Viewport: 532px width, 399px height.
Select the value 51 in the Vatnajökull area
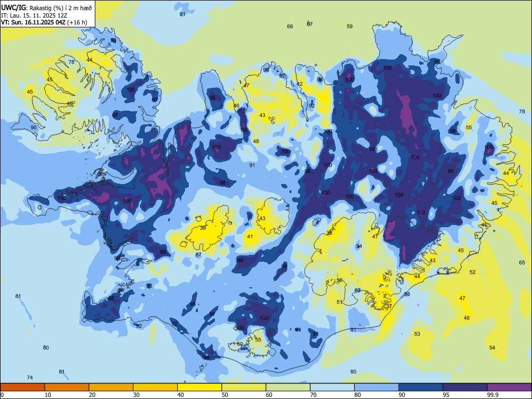click(339, 302)
